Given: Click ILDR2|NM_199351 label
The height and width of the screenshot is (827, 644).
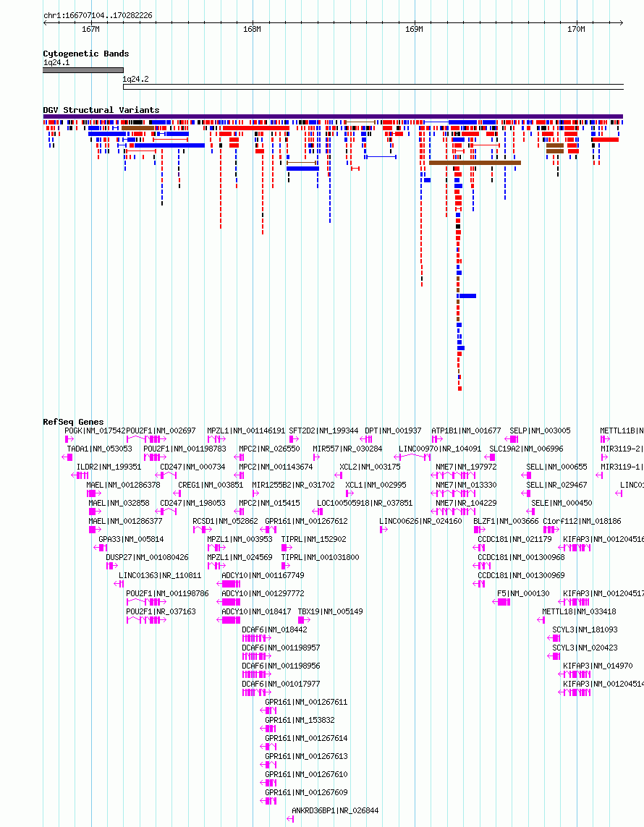Looking at the screenshot, I should (109, 467).
